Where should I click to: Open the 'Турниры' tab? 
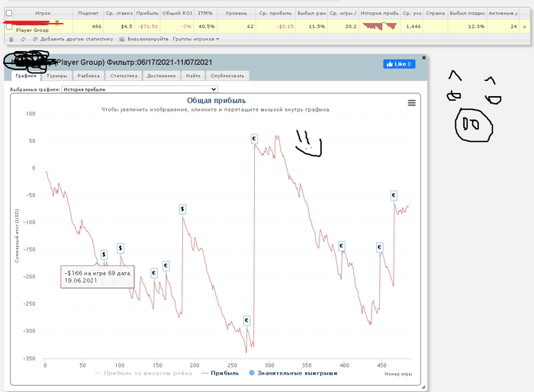57,76
